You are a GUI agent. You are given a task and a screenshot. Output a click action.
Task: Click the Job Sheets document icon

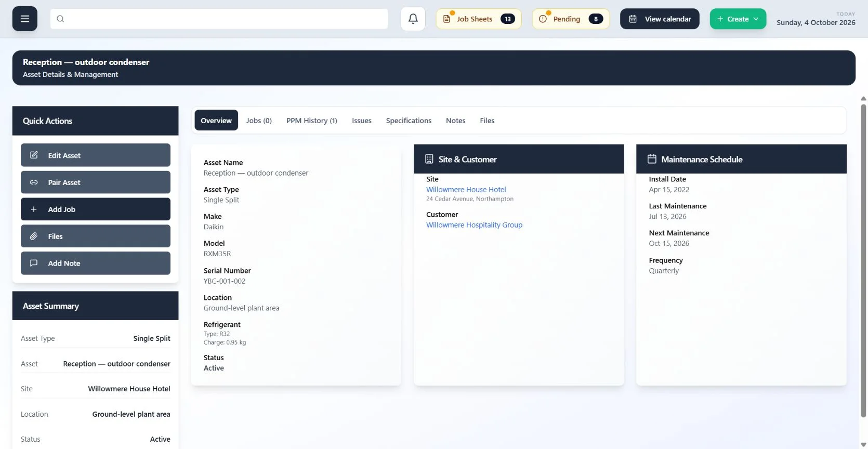point(446,19)
